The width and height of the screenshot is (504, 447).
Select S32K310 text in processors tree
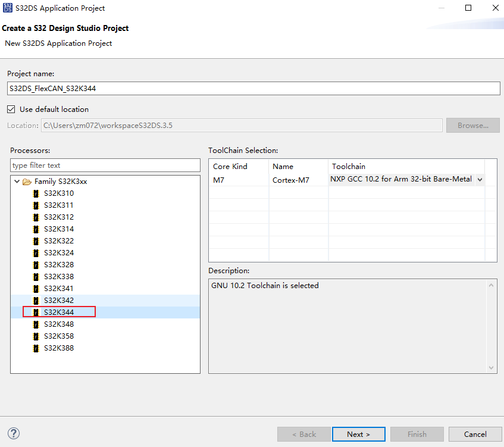coord(59,193)
